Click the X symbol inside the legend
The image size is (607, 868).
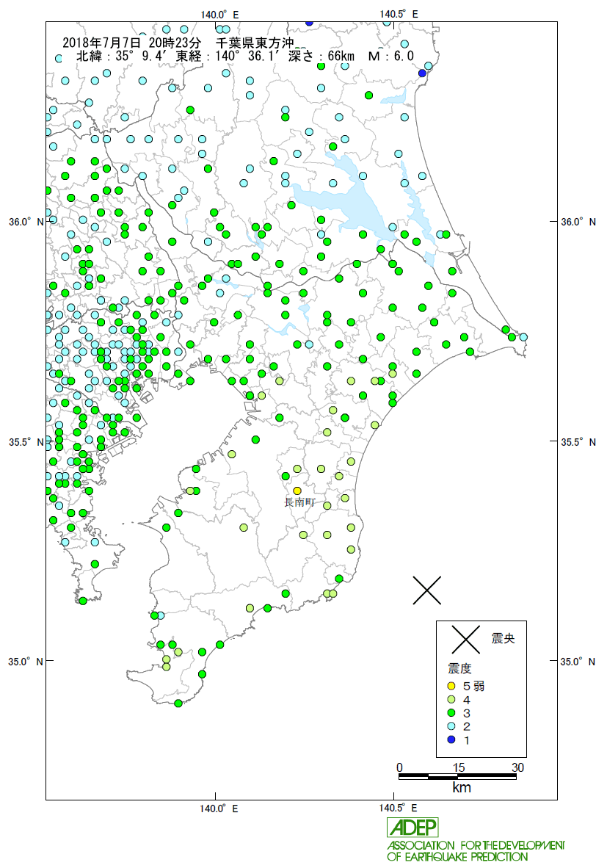466,639
